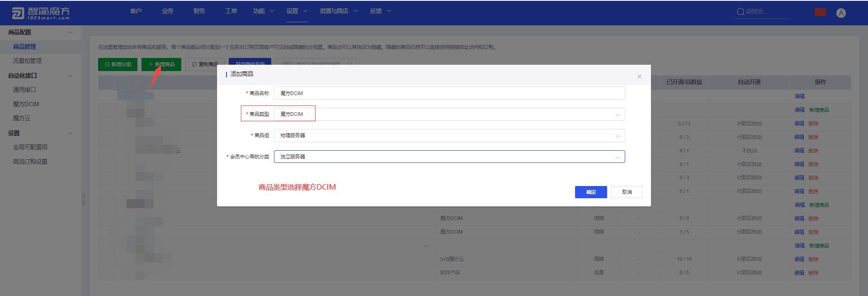Screen dimensions: 868x296
Task: Focus the 商品名称 input field
Action: click(449, 93)
